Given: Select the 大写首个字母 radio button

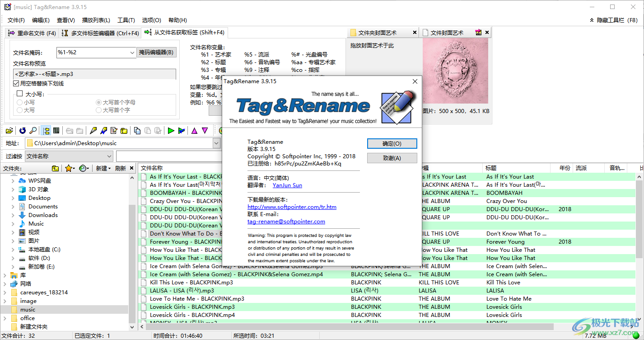Looking at the screenshot, I should tap(98, 103).
